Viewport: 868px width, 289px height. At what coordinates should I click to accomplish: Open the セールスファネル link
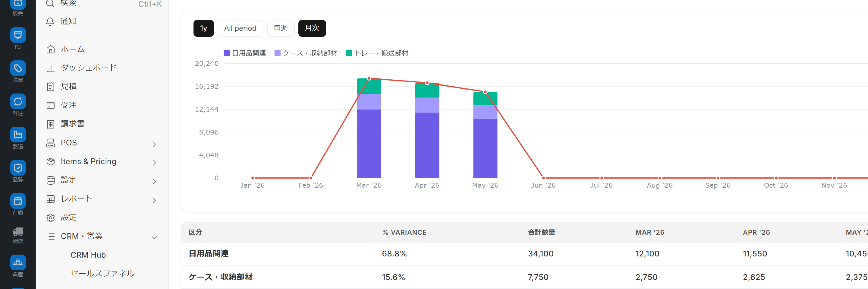click(102, 274)
